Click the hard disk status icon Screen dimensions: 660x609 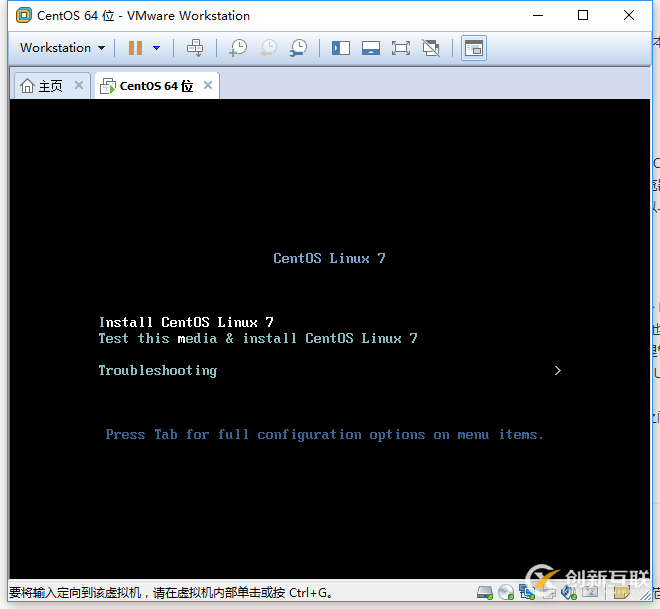click(x=485, y=593)
